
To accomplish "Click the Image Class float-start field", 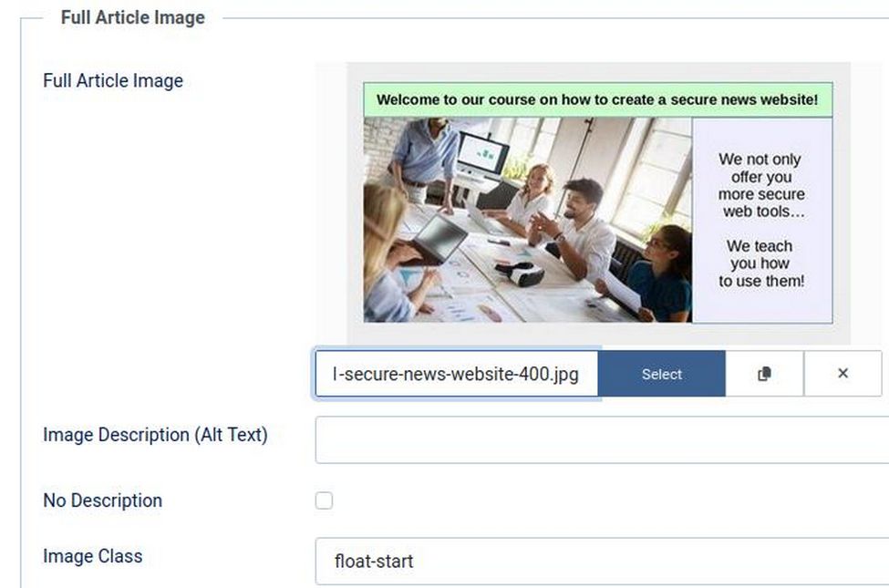I will pyautogui.click(x=602, y=562).
